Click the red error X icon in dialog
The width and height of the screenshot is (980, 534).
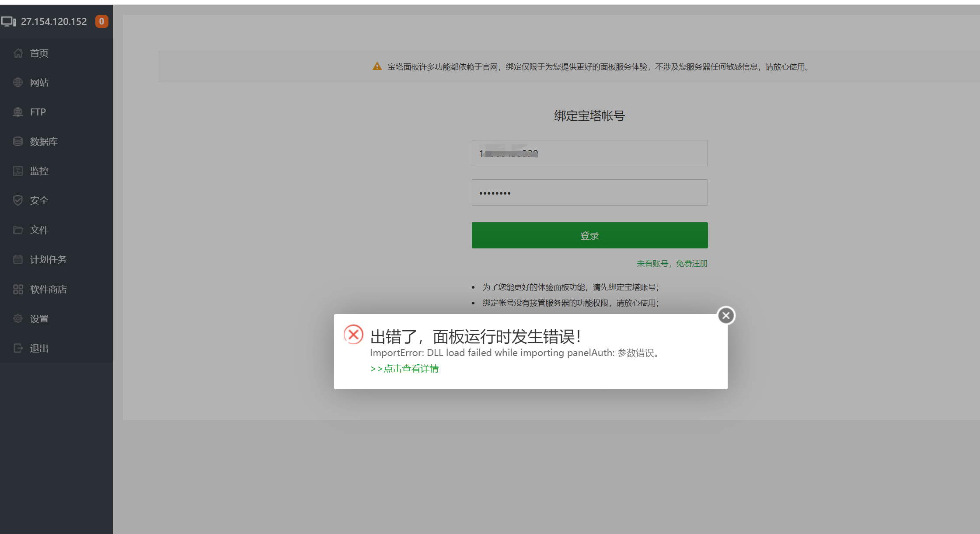(353, 335)
